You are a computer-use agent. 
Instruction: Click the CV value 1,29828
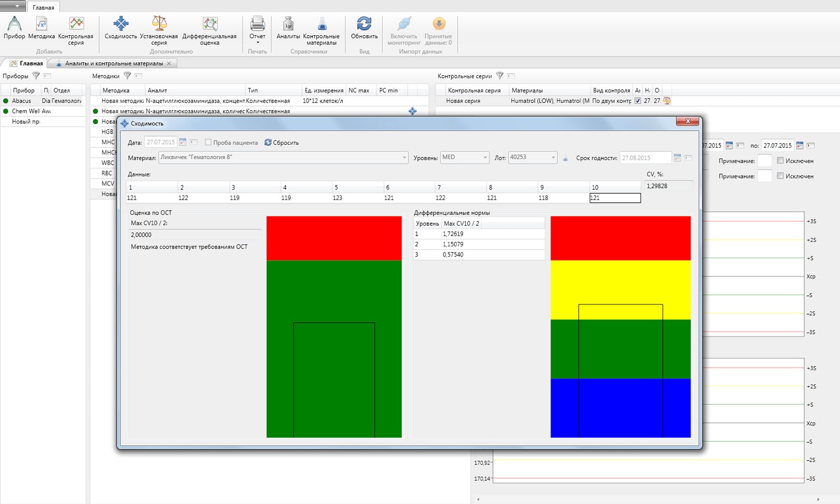click(x=657, y=186)
